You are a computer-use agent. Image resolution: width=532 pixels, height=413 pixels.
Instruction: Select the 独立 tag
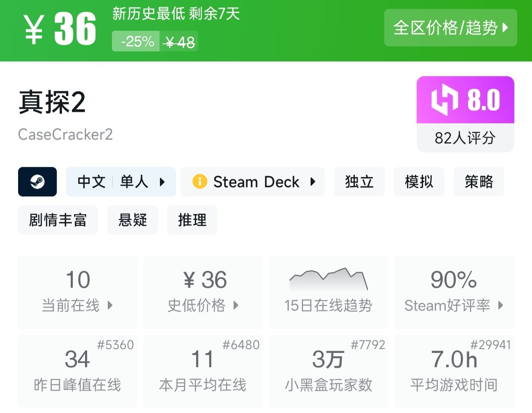[x=359, y=182]
